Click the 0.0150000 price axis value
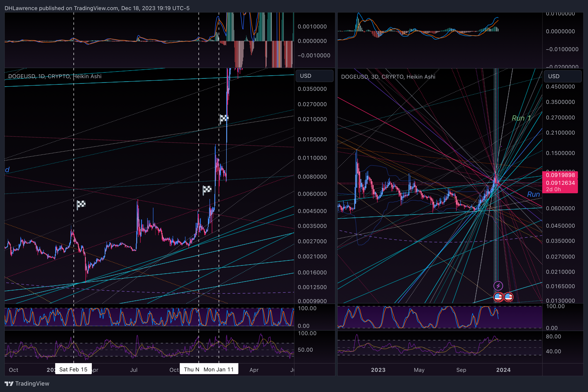Screen dimensions: 588x392 point(312,139)
